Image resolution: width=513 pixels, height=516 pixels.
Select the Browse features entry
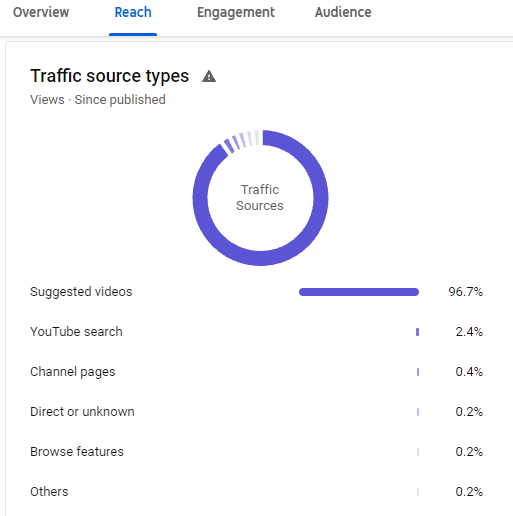[x=77, y=452]
